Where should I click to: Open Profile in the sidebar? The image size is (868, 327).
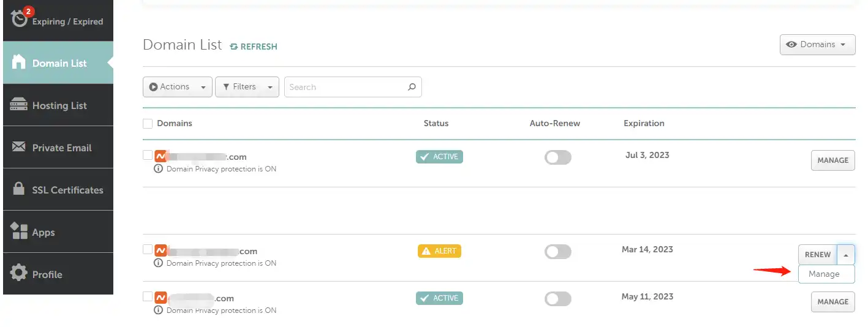(58, 274)
